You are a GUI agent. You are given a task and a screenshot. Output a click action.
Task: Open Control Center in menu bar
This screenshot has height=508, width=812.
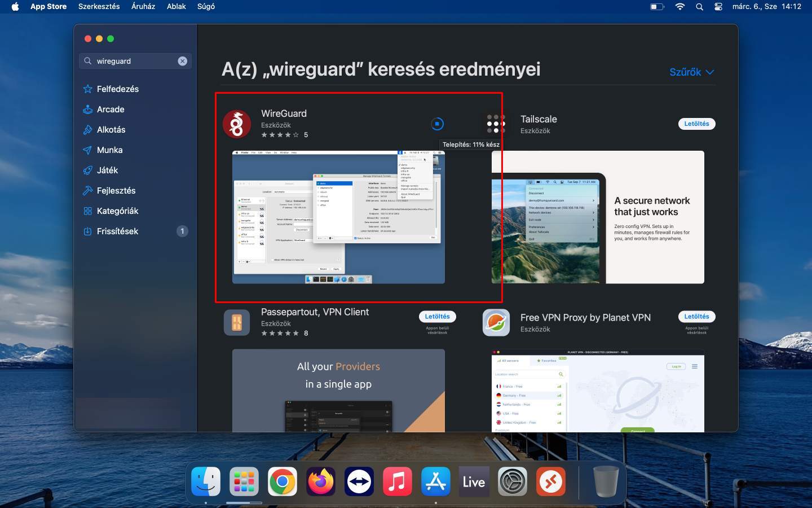tap(718, 7)
